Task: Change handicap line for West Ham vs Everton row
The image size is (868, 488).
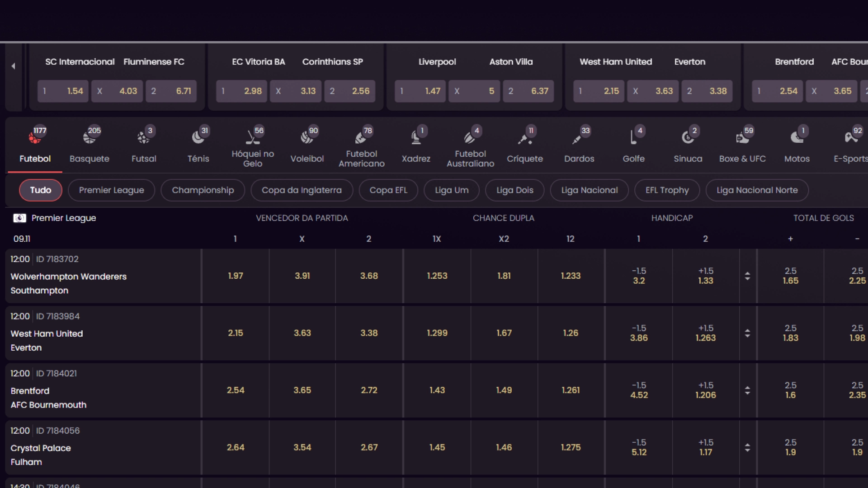Action: click(x=748, y=333)
